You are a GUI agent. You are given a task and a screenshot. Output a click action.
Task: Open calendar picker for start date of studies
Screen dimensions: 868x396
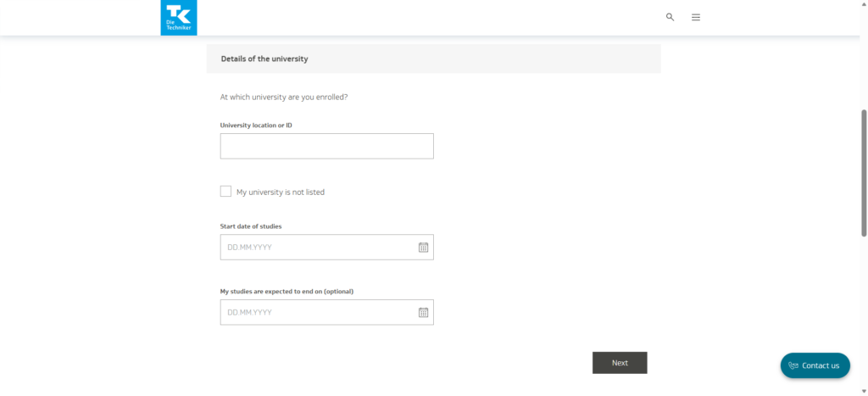(423, 248)
